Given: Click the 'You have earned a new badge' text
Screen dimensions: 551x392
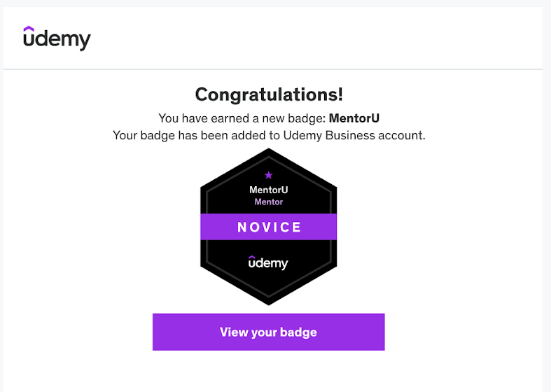Looking at the screenshot, I should tap(242, 118).
